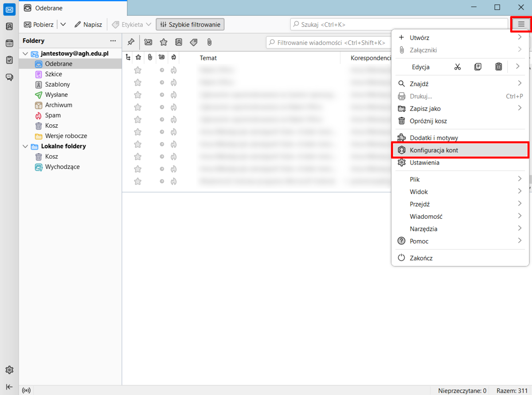Click the Napisz compose button
Screen dimensions: 532x395
(x=88, y=24)
